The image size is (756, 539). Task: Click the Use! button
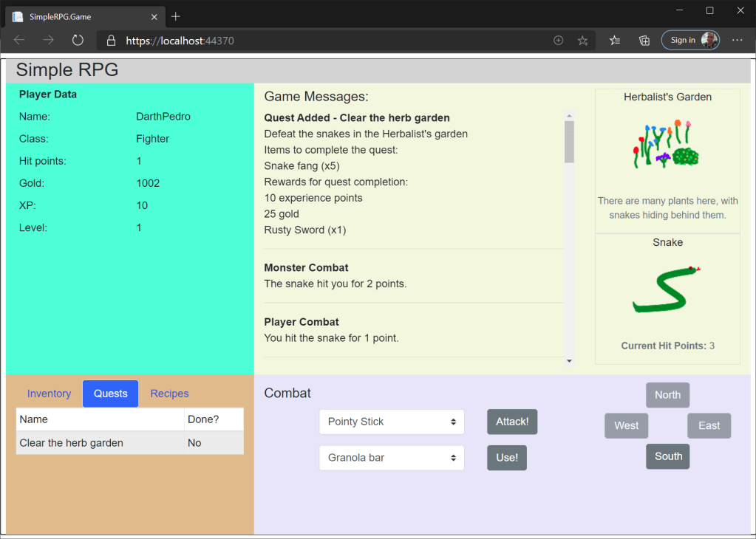507,458
